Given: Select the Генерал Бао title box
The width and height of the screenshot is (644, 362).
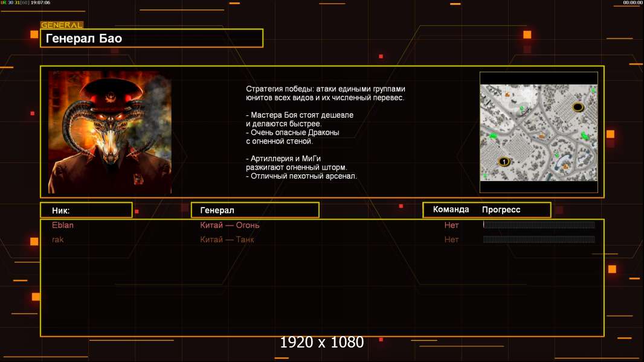Looking at the screenshot, I should (x=152, y=38).
